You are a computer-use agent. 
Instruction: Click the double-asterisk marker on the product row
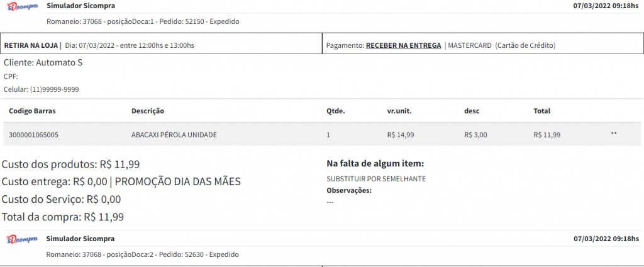(x=613, y=135)
